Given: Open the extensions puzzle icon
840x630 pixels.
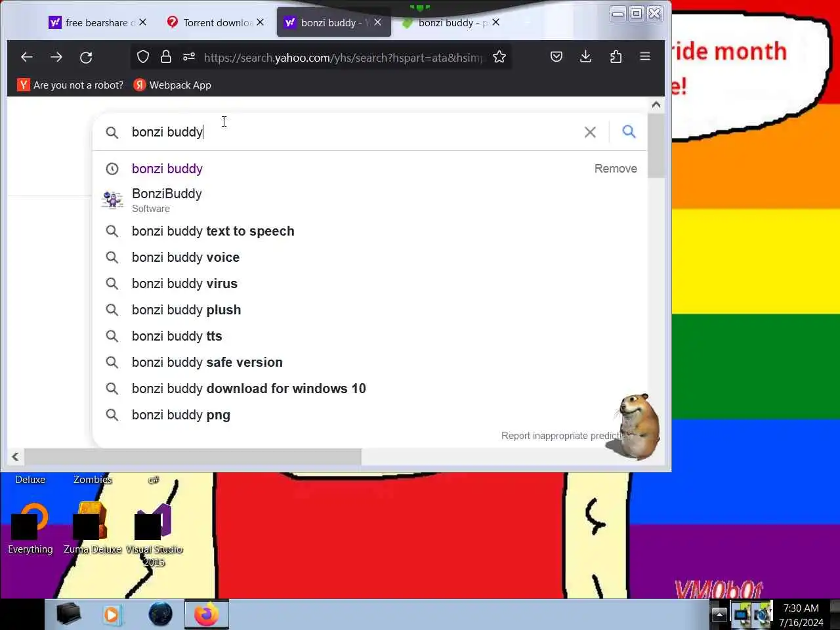Looking at the screenshot, I should point(616,57).
